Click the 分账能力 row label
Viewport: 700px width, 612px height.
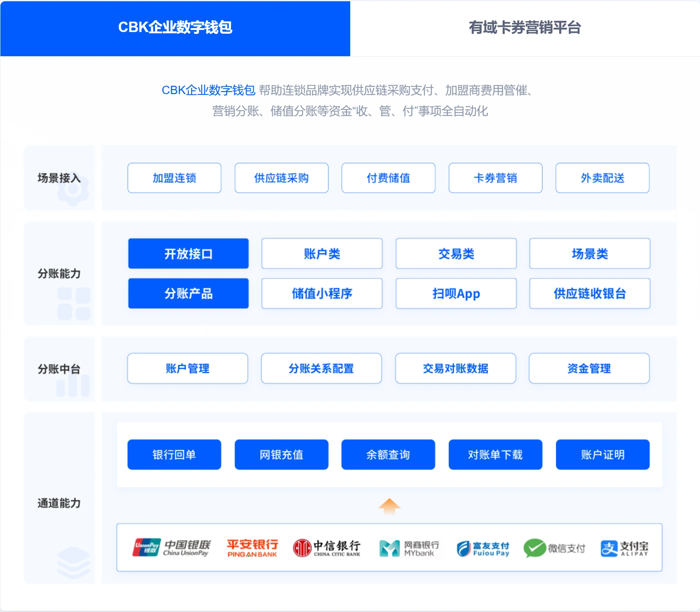[x=59, y=274]
